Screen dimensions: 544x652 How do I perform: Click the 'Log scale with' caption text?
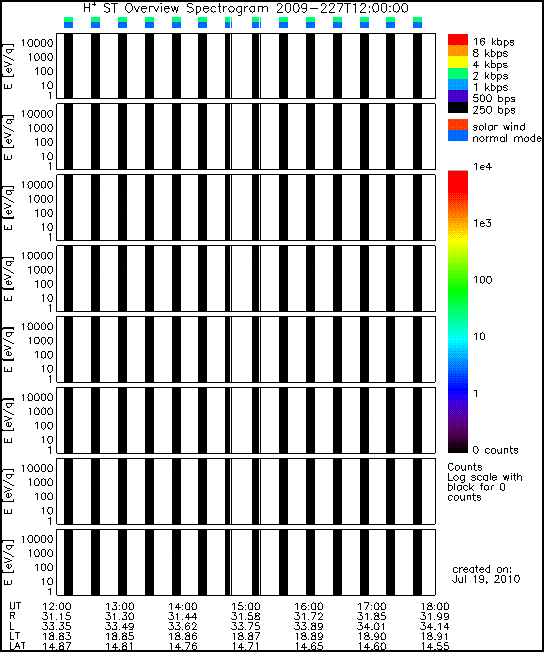coord(485,477)
